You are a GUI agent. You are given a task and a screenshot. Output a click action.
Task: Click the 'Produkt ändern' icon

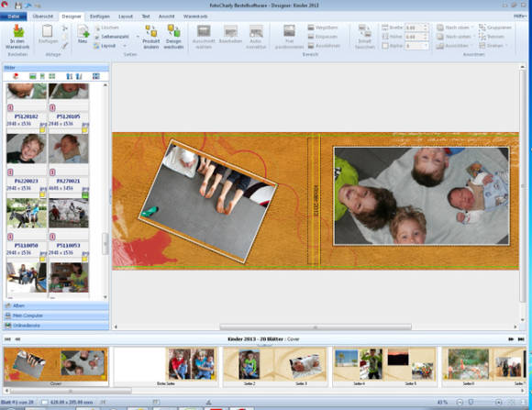(x=151, y=31)
